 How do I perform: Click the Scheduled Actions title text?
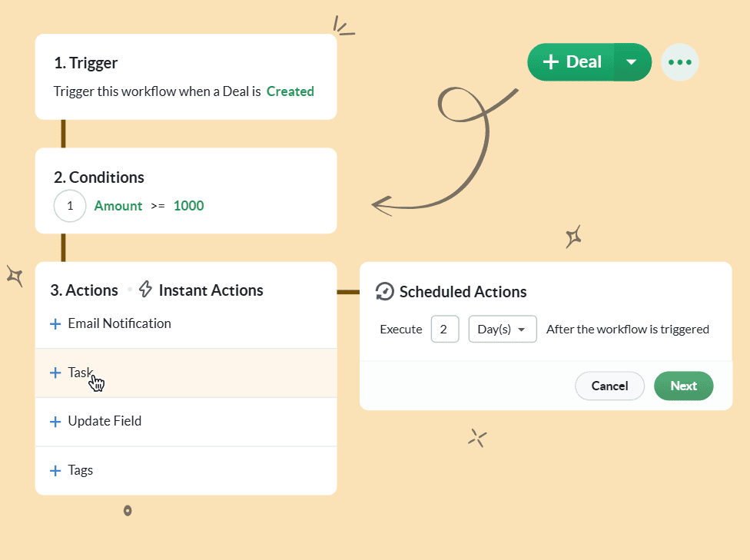click(463, 292)
